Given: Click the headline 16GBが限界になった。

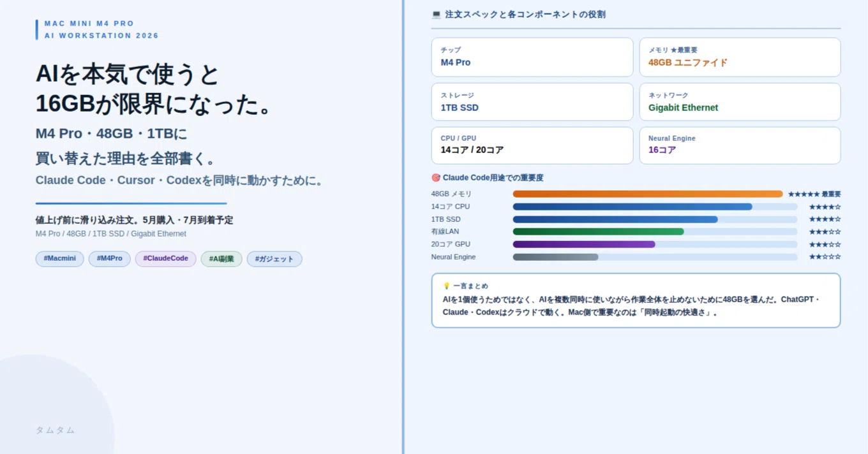Looking at the screenshot, I should pyautogui.click(x=155, y=104).
